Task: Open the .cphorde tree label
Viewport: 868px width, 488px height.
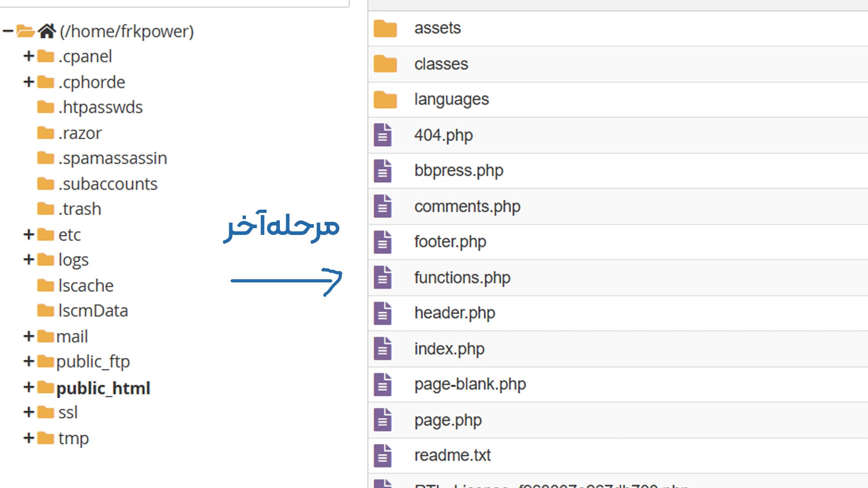Action: 91,83
